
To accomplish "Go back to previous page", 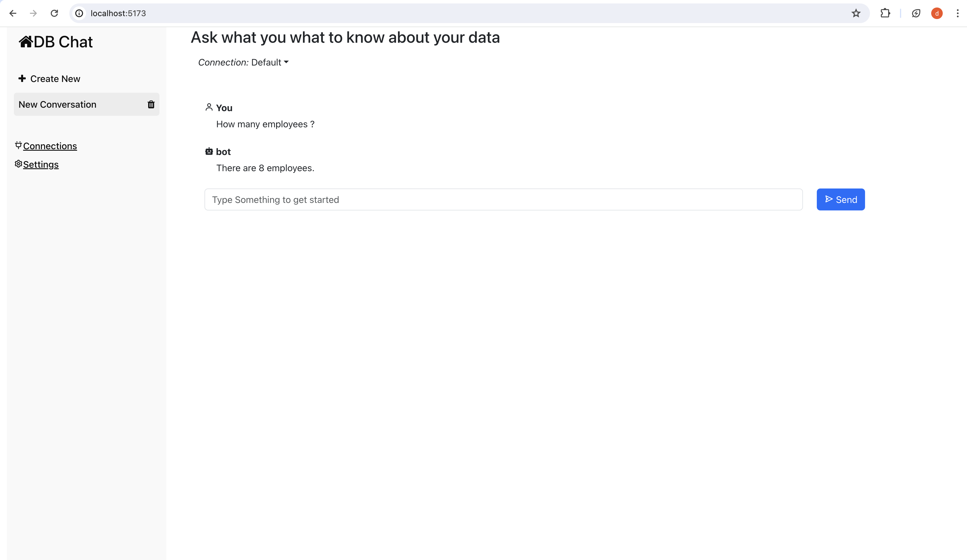I will 13,14.
